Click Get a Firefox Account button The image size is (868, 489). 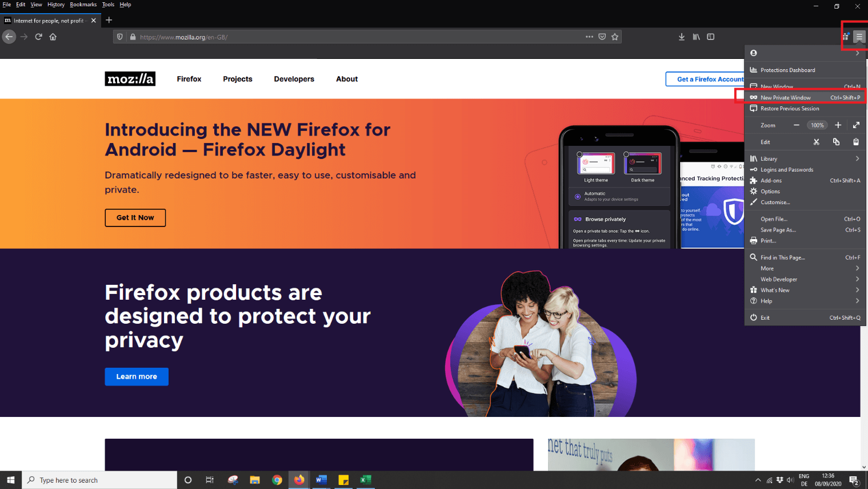pos(706,79)
